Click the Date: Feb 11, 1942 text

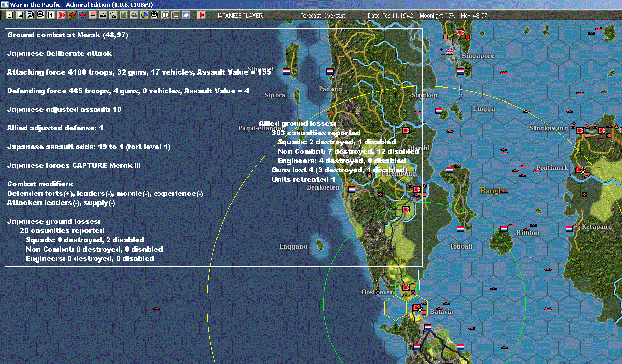[390, 16]
